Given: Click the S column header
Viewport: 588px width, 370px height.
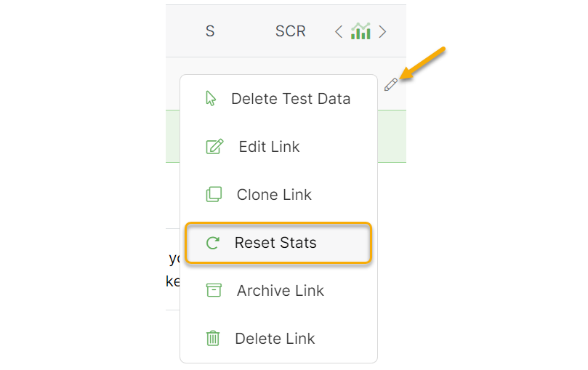Looking at the screenshot, I should point(210,31).
